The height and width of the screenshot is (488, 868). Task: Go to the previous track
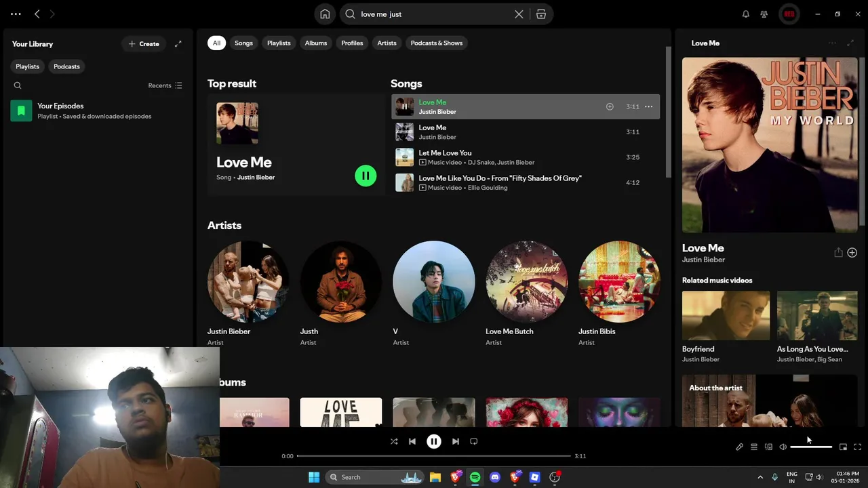tap(412, 441)
